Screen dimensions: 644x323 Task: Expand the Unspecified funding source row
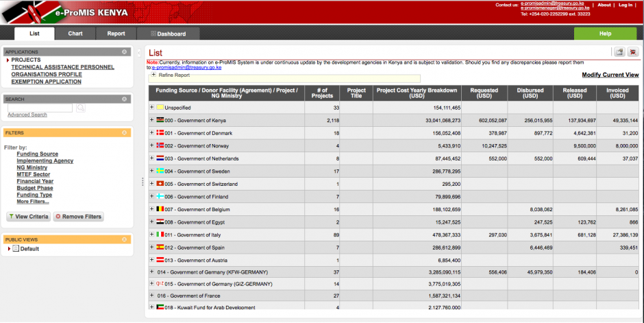[x=151, y=107]
